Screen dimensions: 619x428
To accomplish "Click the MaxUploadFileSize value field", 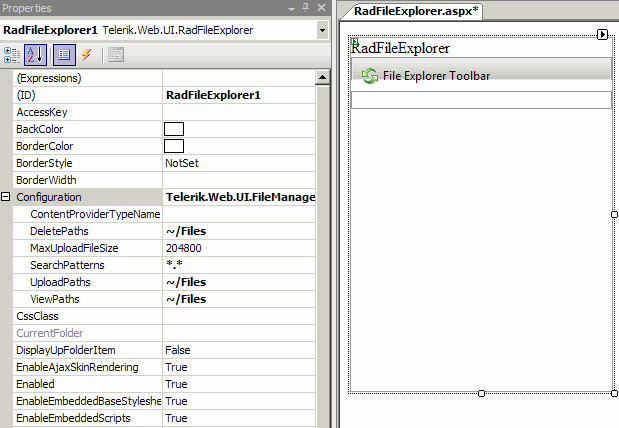I will [x=238, y=248].
